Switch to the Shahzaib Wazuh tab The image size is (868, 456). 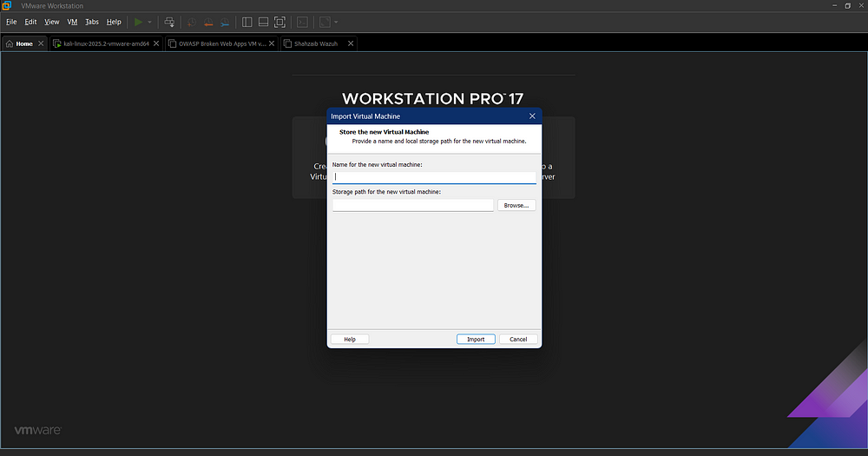(319, 43)
